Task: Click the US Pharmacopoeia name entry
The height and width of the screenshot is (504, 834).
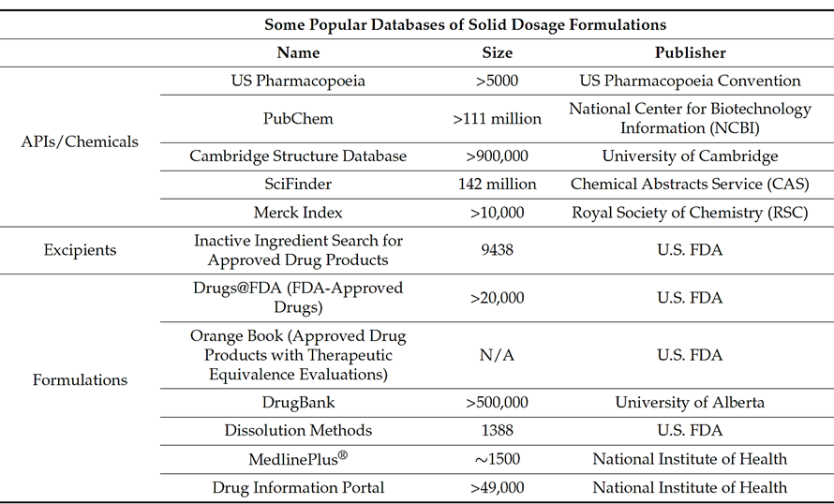Action: tap(298, 81)
